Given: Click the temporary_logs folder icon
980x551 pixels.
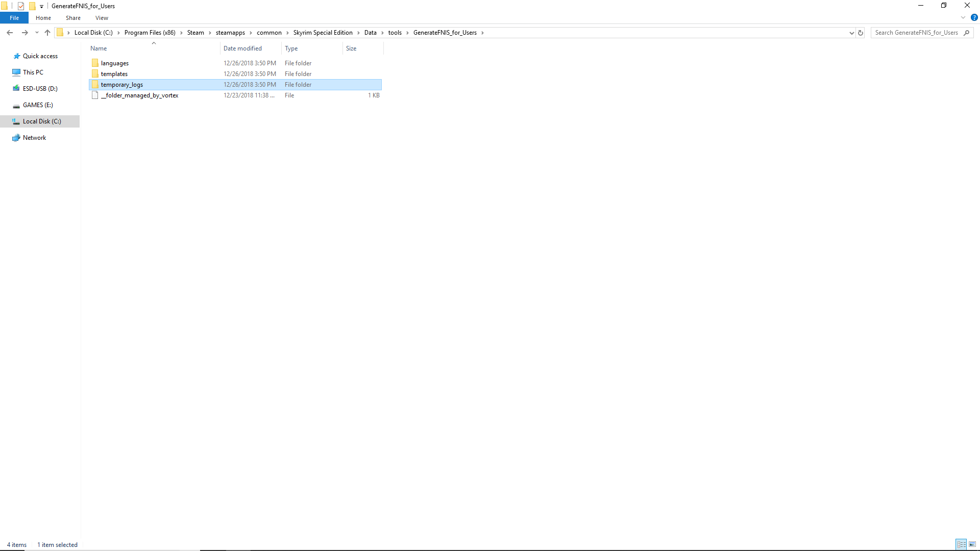Looking at the screenshot, I should coord(95,85).
